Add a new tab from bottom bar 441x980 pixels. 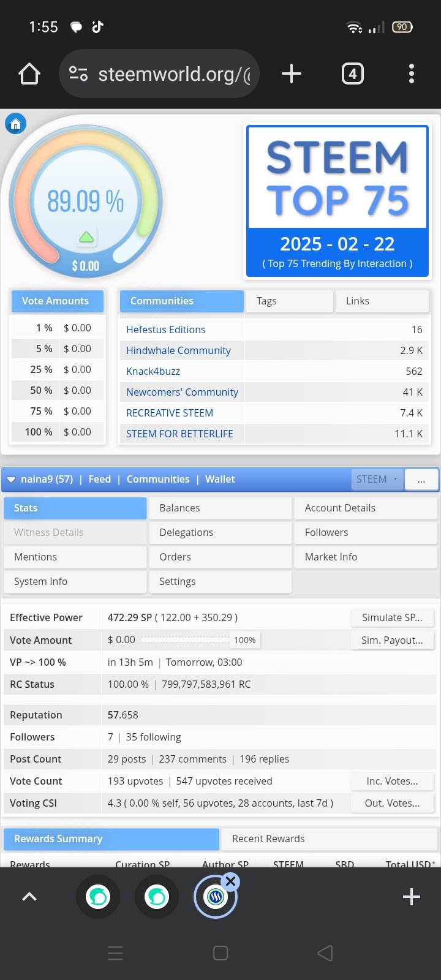412,897
